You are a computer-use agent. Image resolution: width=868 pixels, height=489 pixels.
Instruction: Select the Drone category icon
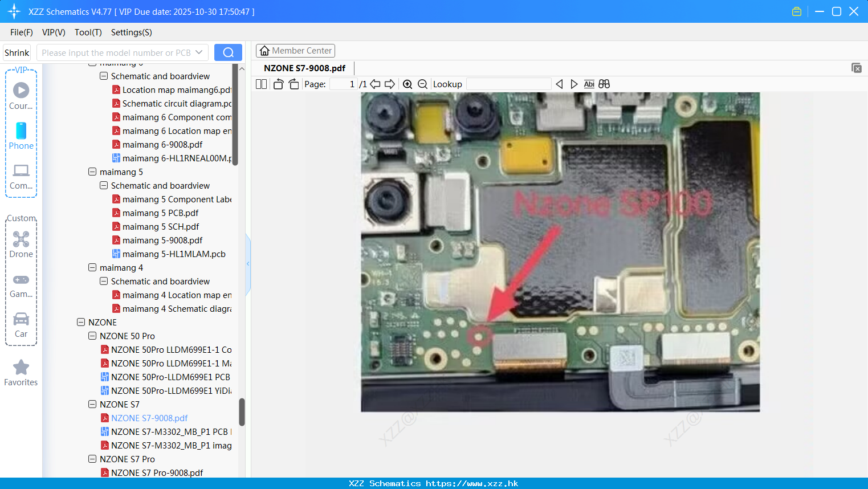point(21,244)
